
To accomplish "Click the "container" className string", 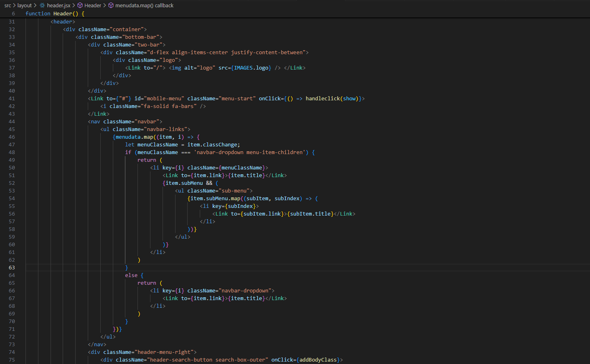I will (127, 29).
